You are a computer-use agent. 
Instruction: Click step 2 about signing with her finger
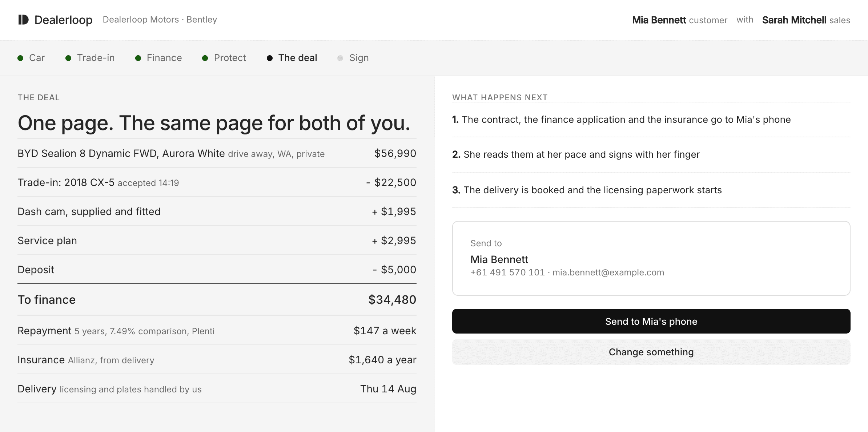click(651, 154)
